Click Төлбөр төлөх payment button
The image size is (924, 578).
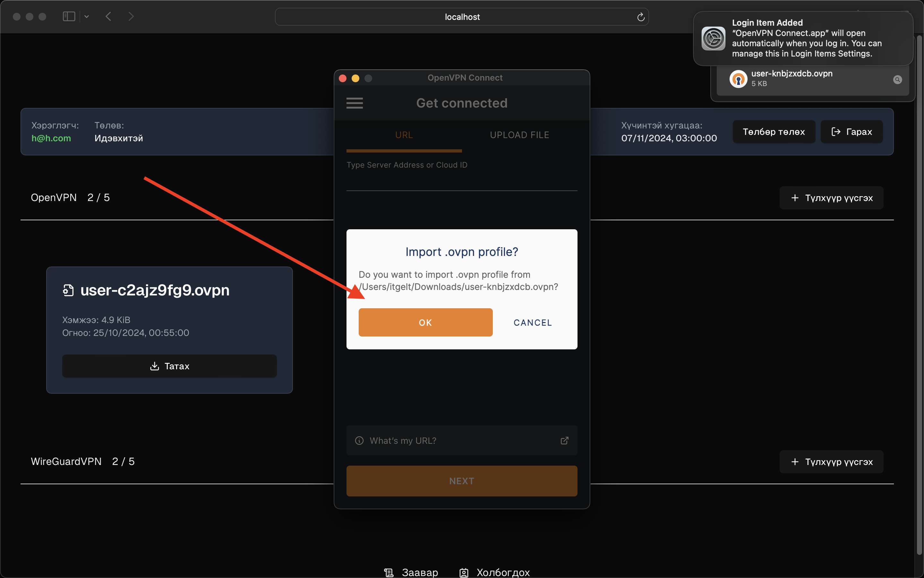tap(774, 132)
